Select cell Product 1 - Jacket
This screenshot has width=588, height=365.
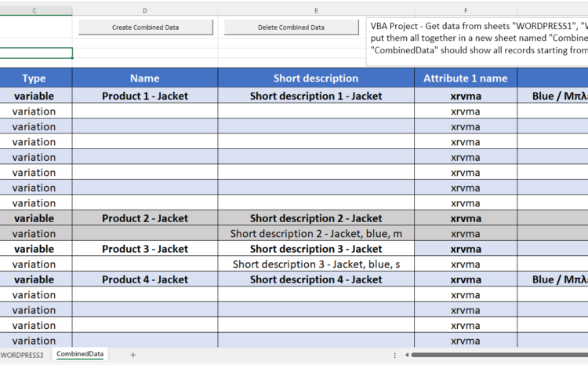click(145, 96)
